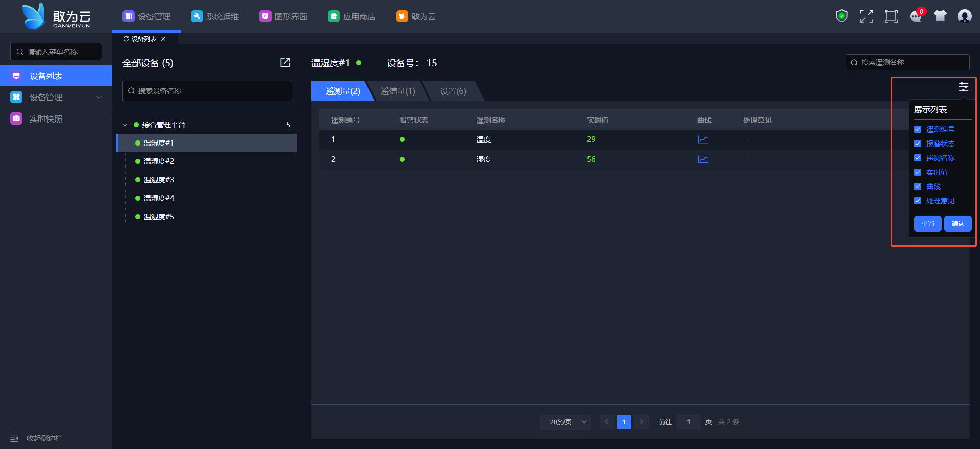The width and height of the screenshot is (980, 449).
Task: Switch to the 遥信量(1) tab
Action: point(398,91)
